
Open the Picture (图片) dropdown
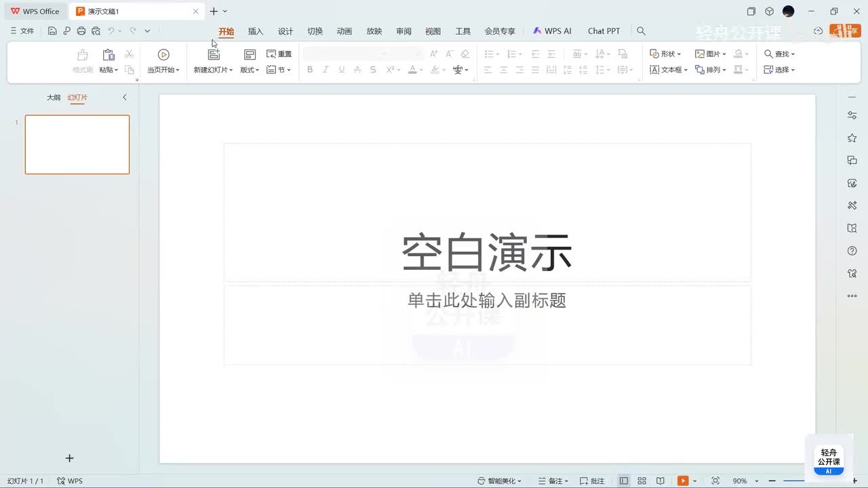(711, 54)
